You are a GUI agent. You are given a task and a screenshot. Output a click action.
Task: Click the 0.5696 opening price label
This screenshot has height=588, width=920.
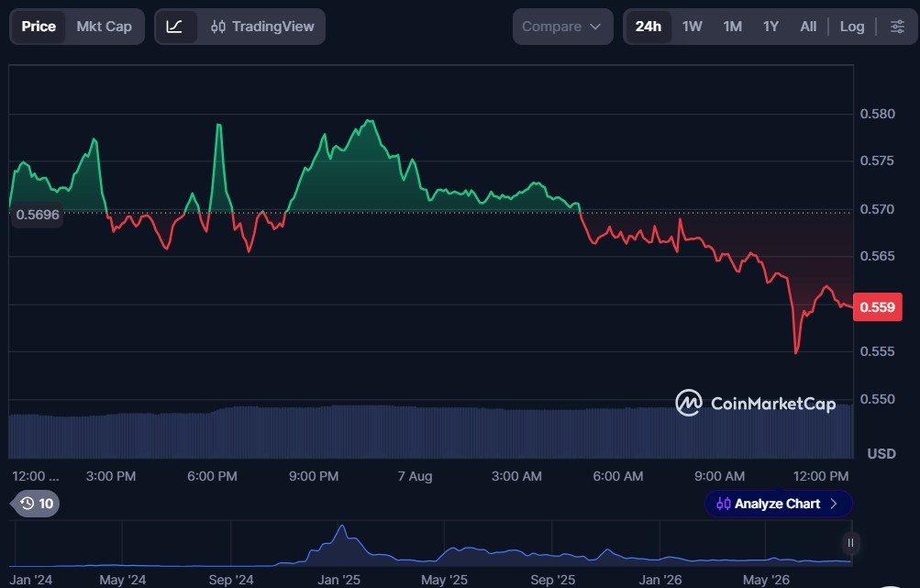pos(38,215)
